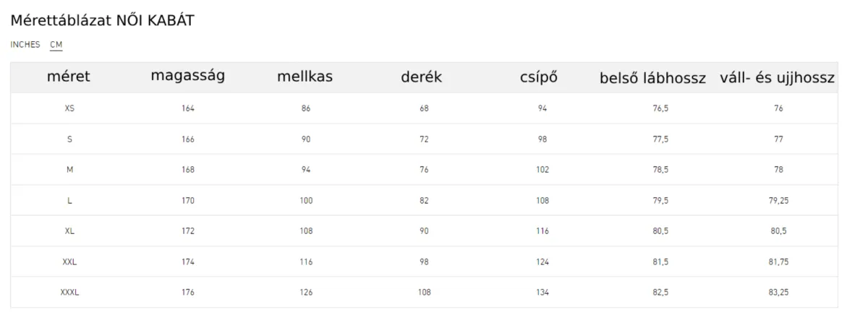Click the 83,25 sleeve value for XXXL
The height and width of the screenshot is (320, 868).
click(x=778, y=293)
